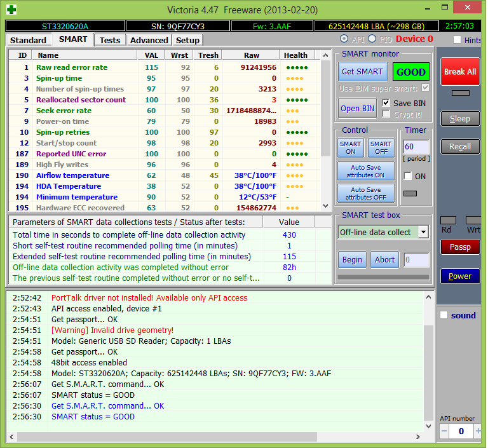Viewport: 488px width, 448px height.
Task: Click the Reported UNC error row
Action: point(165,154)
